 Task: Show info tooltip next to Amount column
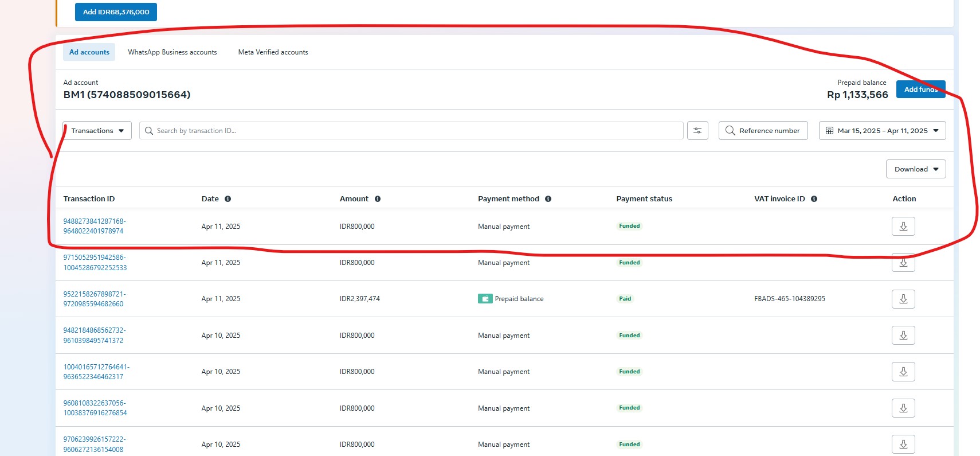tap(378, 199)
